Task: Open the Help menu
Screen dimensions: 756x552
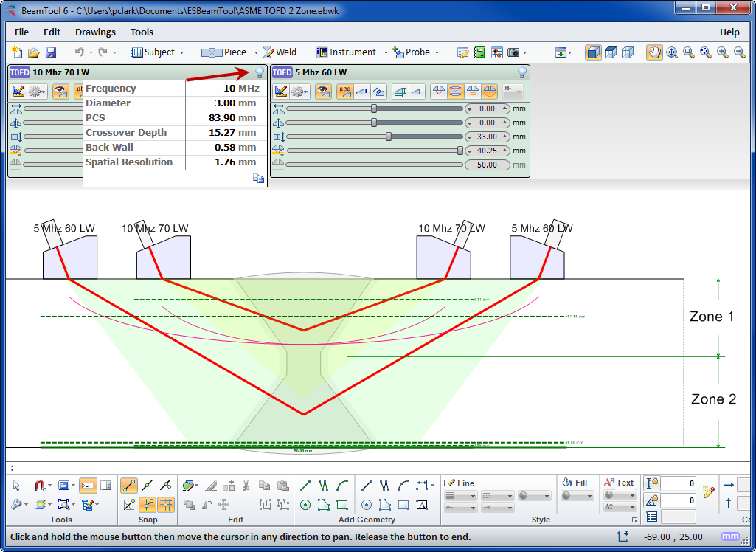Action: click(x=729, y=32)
